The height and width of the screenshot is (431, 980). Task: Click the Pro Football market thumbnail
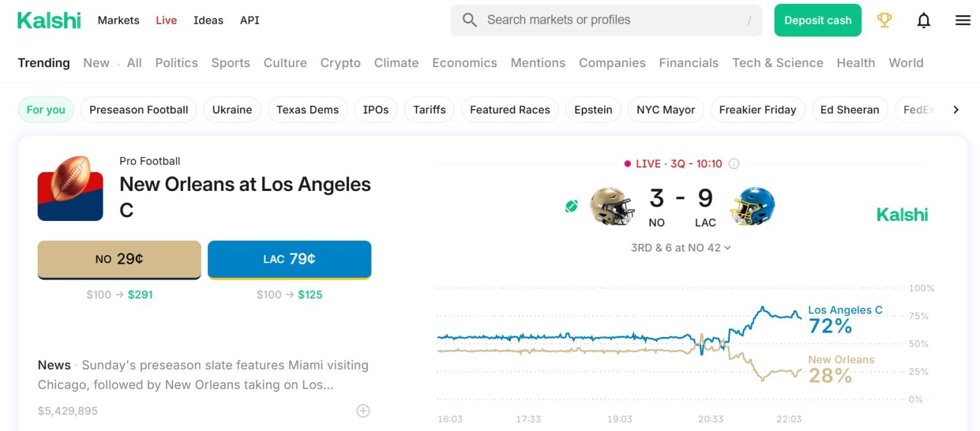tap(70, 188)
